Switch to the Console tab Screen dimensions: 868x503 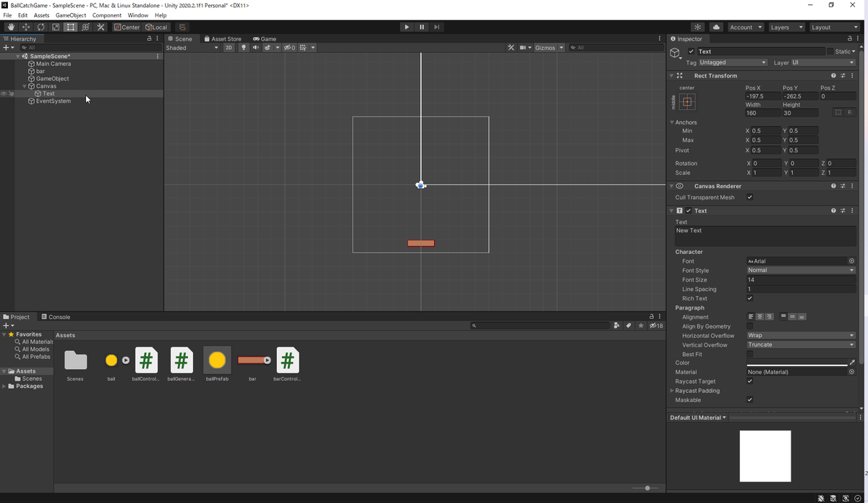point(56,317)
